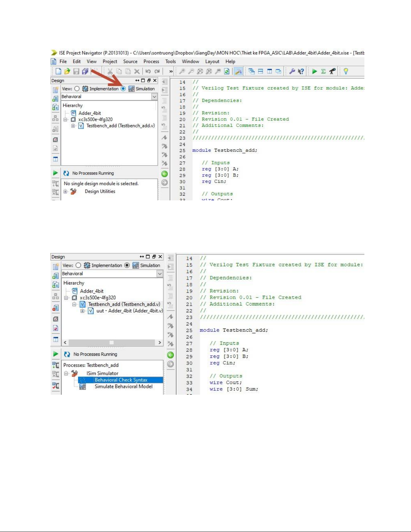
Task: Expand Testbench_add node in upper Hierarchy
Action: (73, 126)
